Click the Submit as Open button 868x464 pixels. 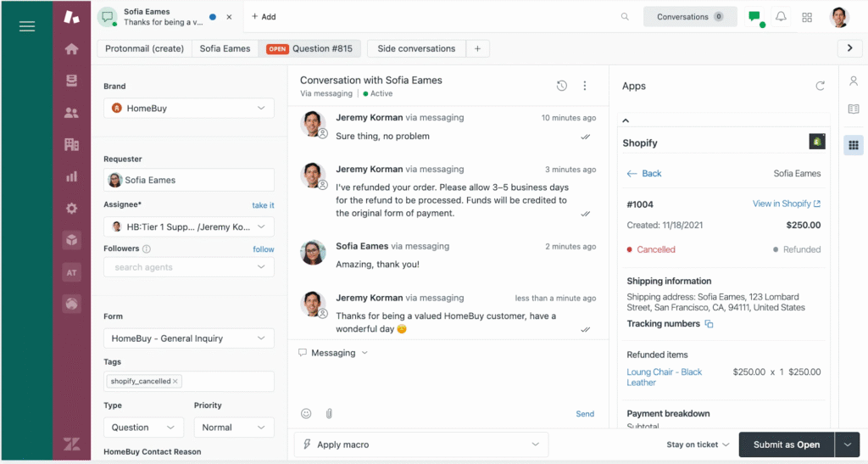click(x=786, y=444)
